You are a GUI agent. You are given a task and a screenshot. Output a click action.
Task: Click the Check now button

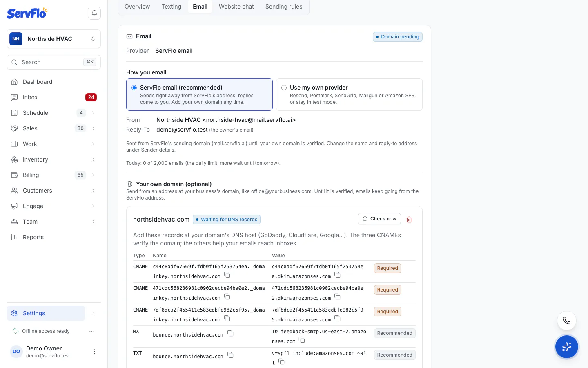(379, 219)
